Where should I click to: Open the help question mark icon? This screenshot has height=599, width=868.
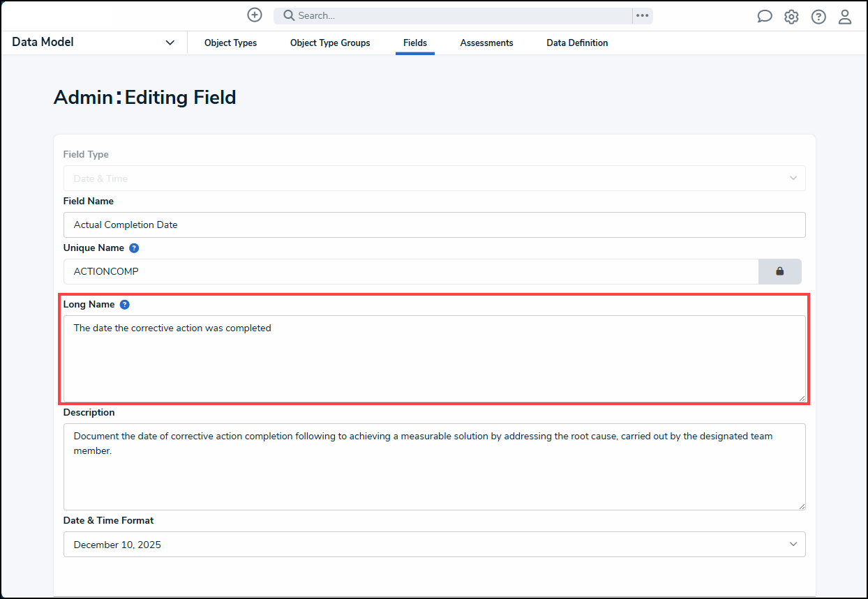(x=818, y=17)
